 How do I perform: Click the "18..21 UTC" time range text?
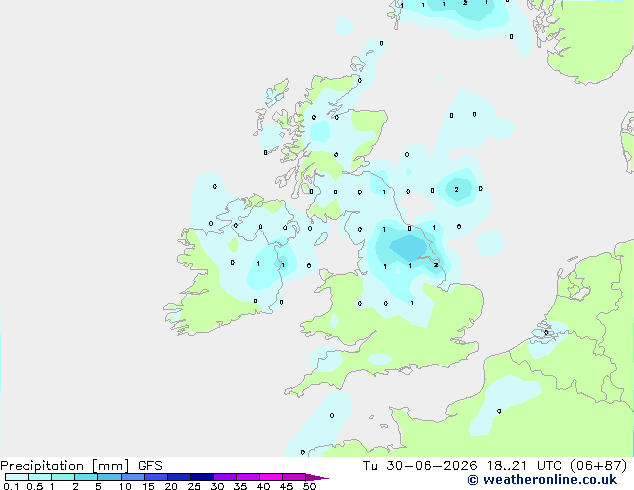(x=524, y=466)
